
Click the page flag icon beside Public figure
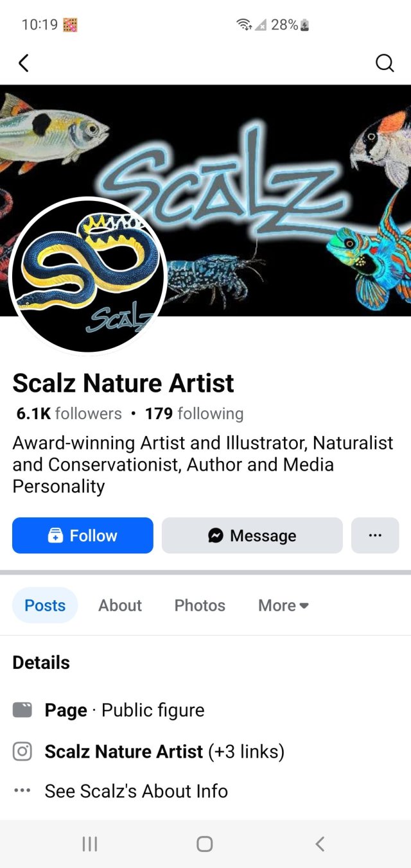pos(22,709)
